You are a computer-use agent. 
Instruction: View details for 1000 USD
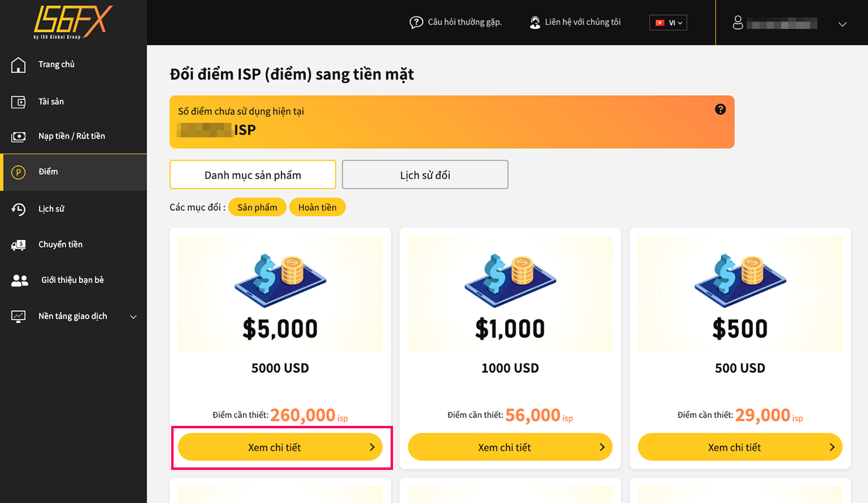[x=510, y=447]
